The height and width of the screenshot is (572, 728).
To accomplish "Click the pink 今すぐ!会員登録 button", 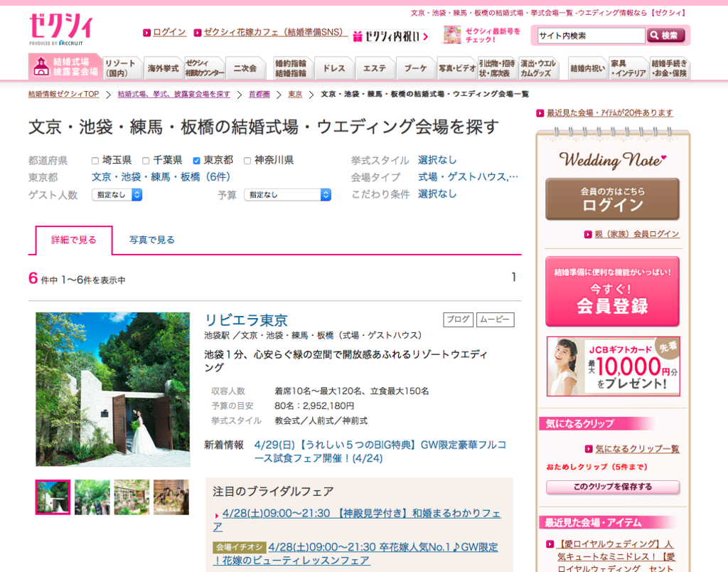I will 612,292.
